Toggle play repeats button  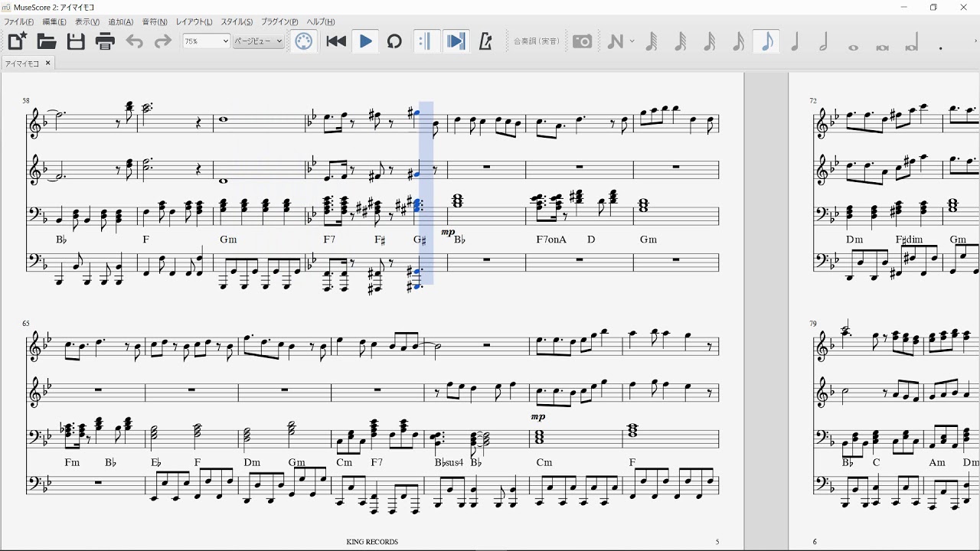[x=426, y=41]
